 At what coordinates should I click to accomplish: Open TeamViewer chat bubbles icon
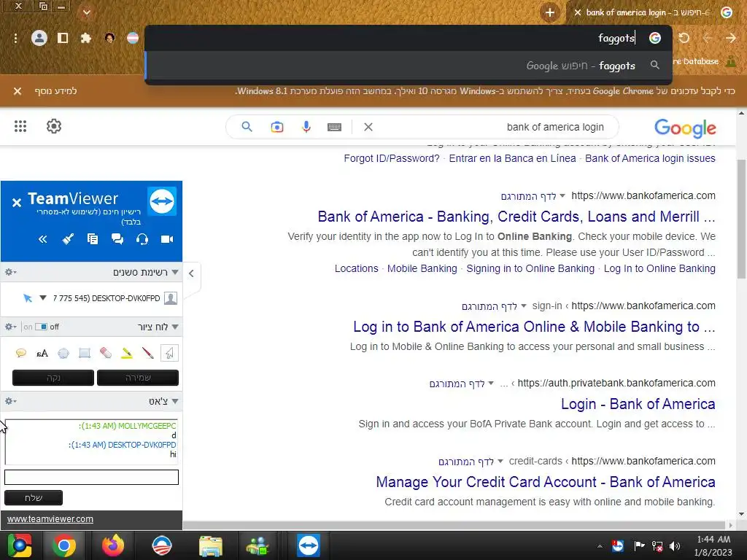click(x=117, y=239)
